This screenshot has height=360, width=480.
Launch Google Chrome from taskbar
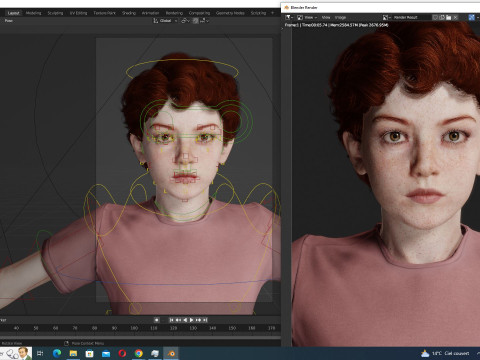tap(139, 353)
